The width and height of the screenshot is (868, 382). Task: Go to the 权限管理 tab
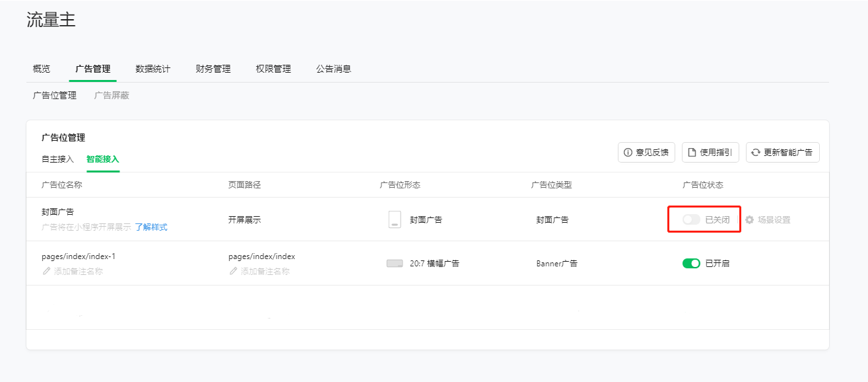point(273,69)
